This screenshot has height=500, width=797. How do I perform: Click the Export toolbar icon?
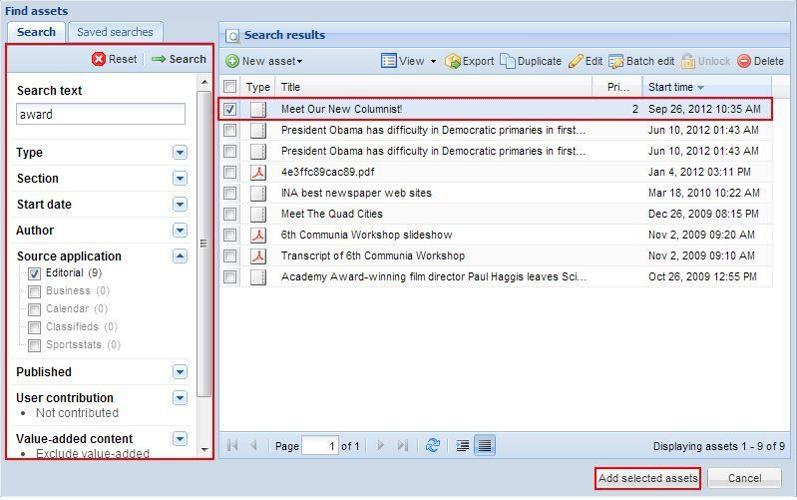[x=452, y=61]
